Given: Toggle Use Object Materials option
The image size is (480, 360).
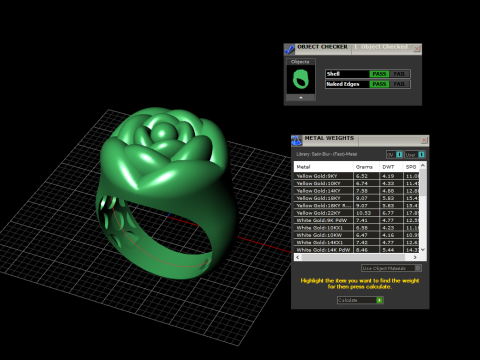Looking at the screenshot, I should (391, 268).
